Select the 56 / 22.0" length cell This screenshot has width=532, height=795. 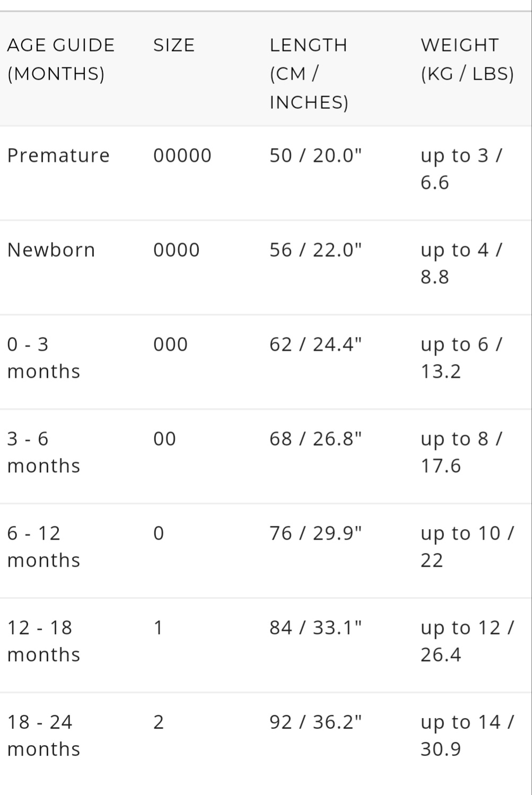316,250
